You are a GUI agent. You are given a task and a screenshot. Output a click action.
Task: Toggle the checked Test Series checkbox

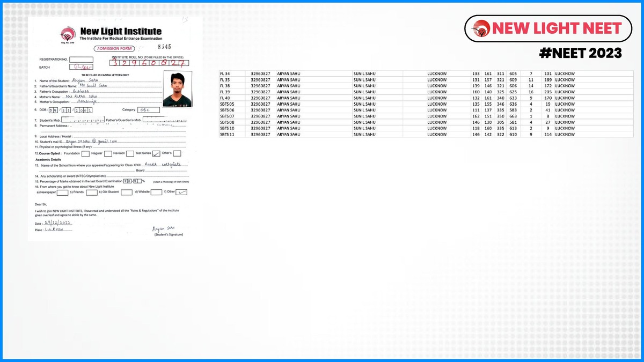tap(157, 154)
